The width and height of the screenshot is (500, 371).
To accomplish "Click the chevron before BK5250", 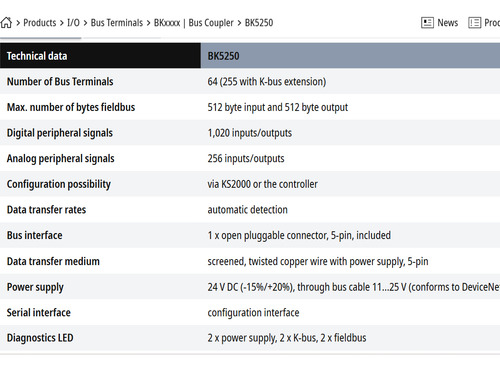I will [239, 23].
